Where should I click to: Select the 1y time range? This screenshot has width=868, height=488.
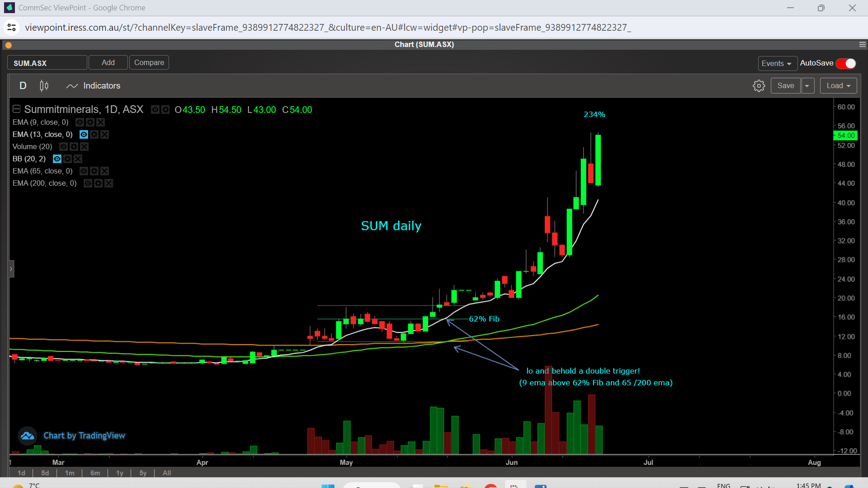(120, 473)
